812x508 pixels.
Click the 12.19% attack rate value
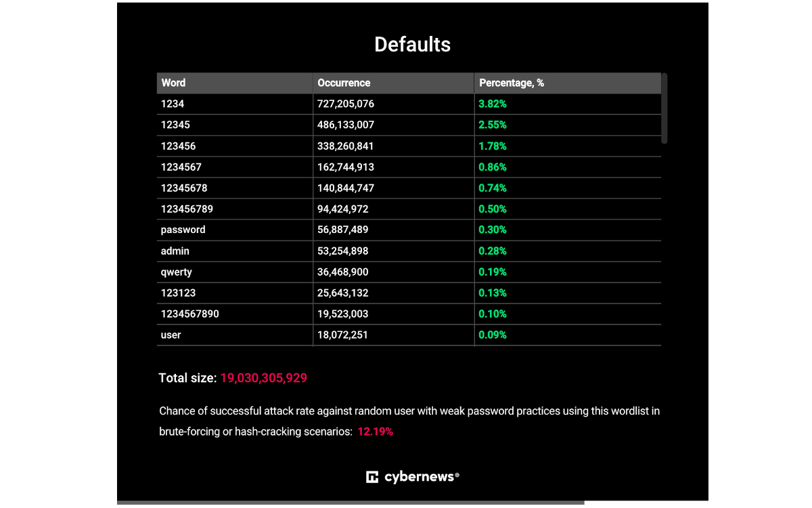[x=376, y=431]
